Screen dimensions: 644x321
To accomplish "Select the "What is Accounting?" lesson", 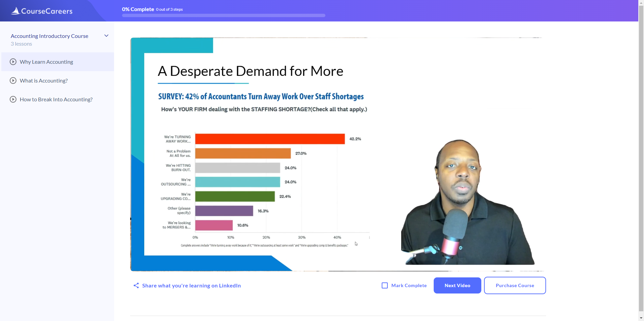I will pyautogui.click(x=44, y=81).
